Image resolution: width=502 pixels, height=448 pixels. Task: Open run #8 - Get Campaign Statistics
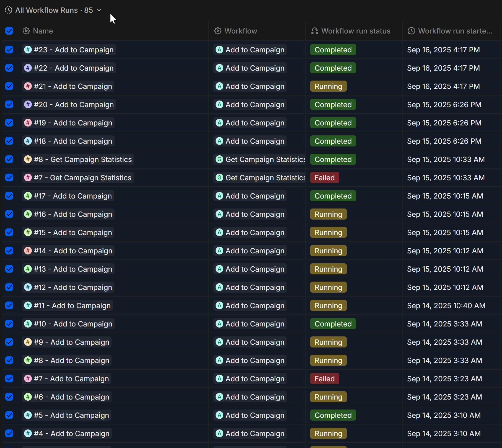(x=78, y=159)
